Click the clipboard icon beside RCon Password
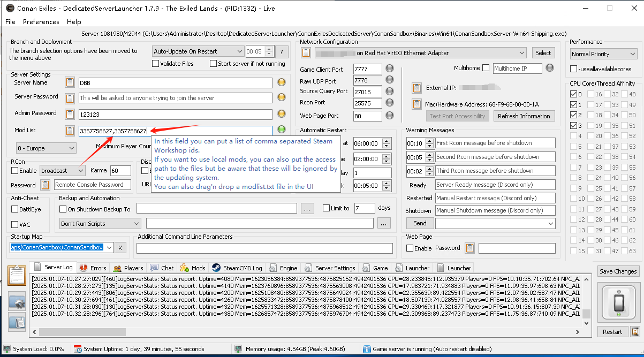 click(x=46, y=185)
